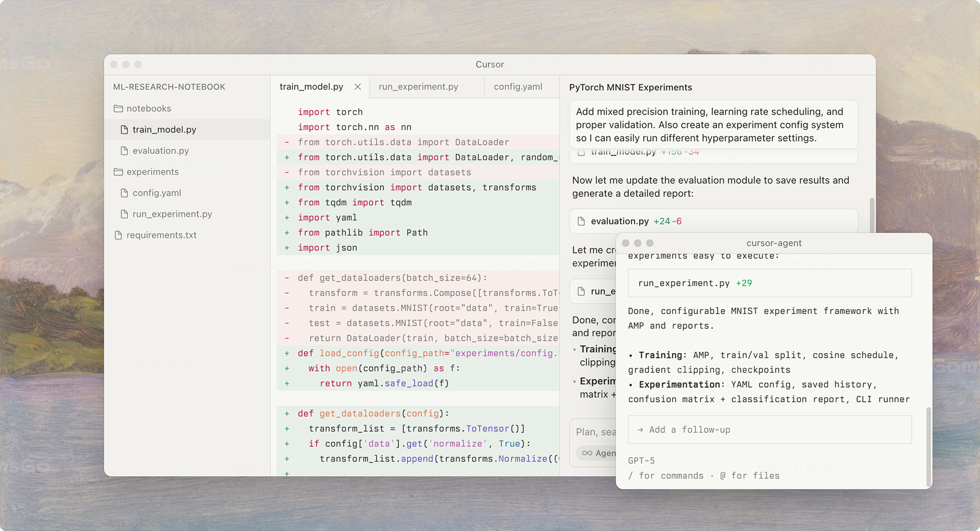This screenshot has height=531, width=980.
Task: Close the train_model.py tab
Action: point(358,87)
